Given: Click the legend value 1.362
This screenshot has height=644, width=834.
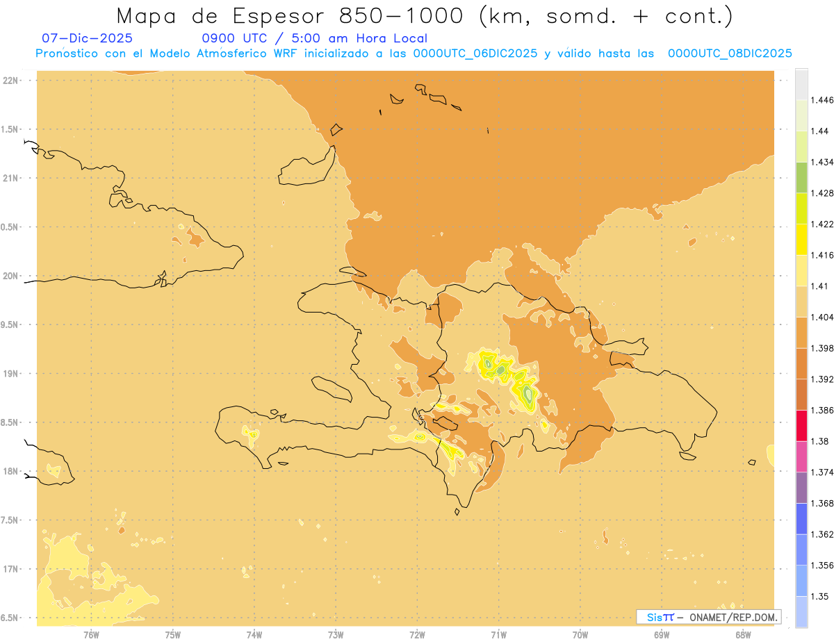Looking at the screenshot, I should point(824,534).
